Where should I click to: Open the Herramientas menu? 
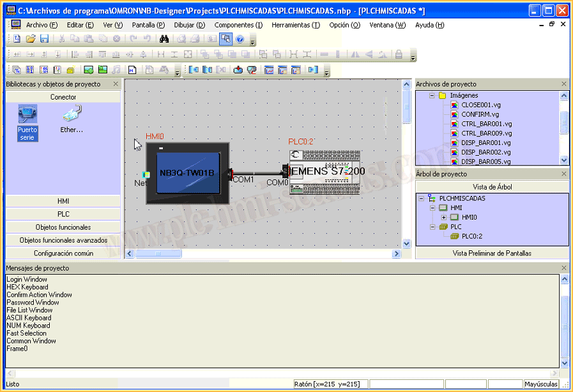(295, 25)
